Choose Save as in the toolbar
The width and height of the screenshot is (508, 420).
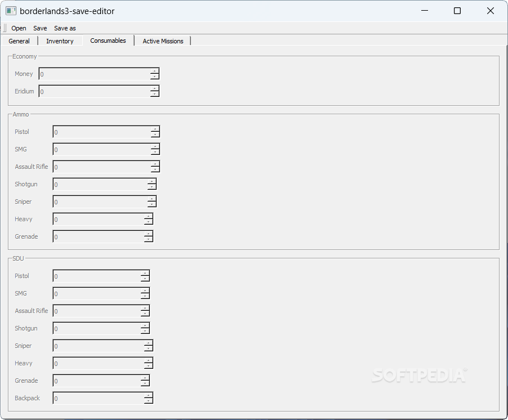(65, 28)
